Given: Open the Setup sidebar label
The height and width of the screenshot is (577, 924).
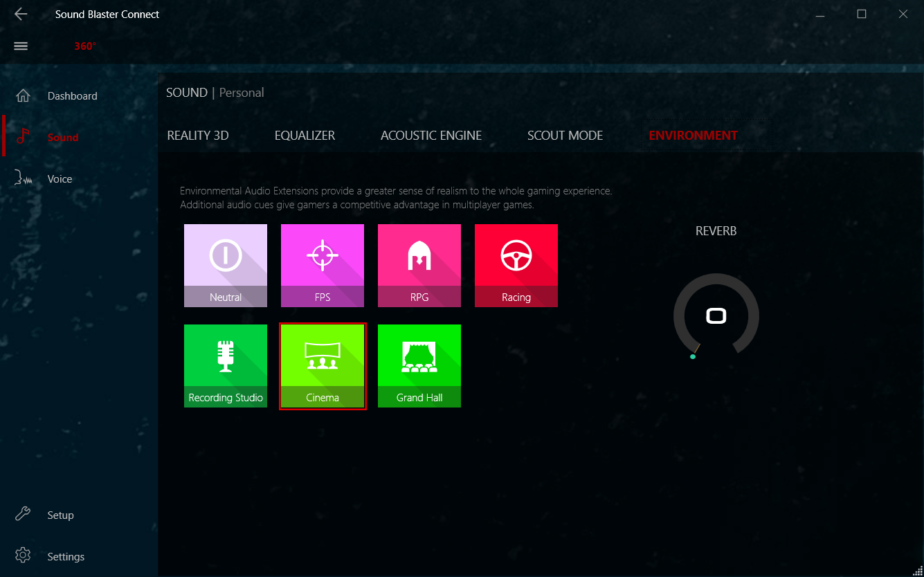Looking at the screenshot, I should 60,515.
